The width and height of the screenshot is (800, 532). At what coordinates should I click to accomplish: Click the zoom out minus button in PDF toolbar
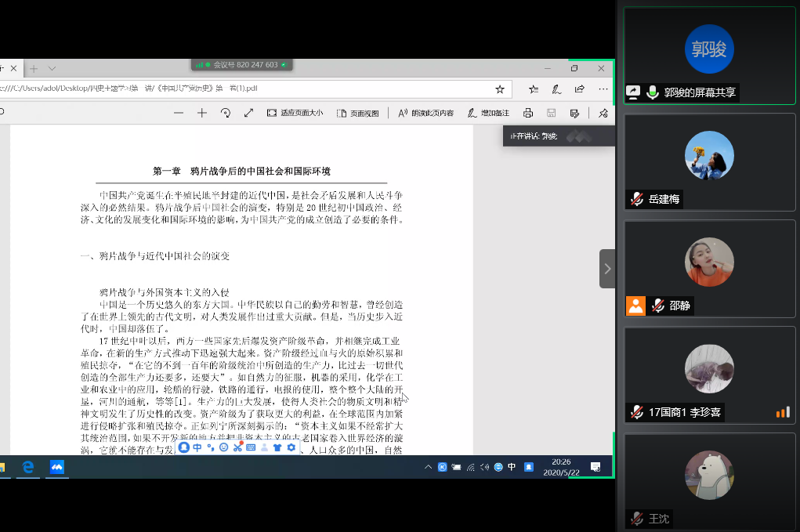[x=179, y=113]
